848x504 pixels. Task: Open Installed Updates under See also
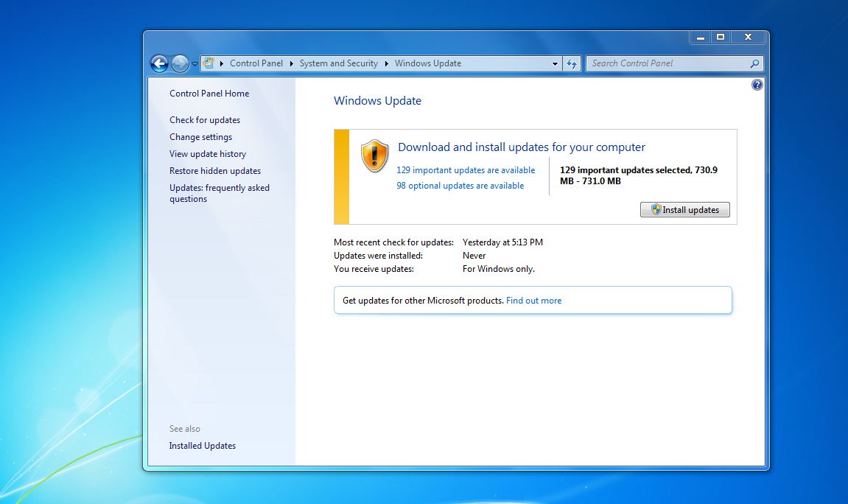pos(202,445)
